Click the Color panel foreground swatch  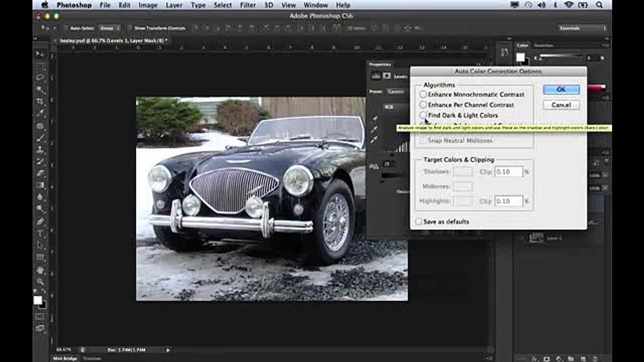520,57
